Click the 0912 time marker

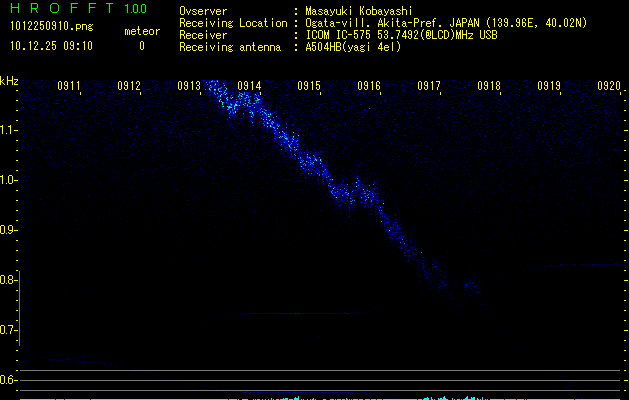(x=129, y=86)
